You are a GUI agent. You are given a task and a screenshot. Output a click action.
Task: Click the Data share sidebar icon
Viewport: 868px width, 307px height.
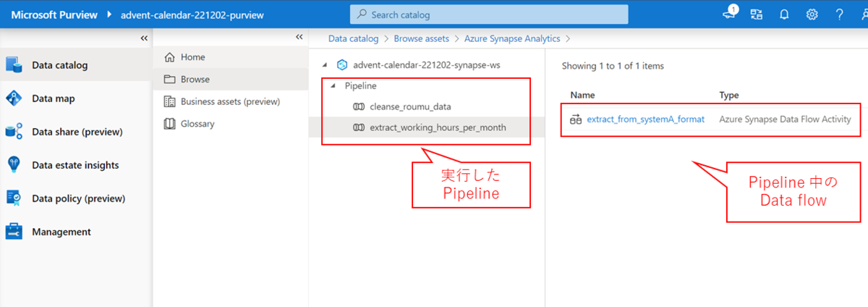[14, 132]
